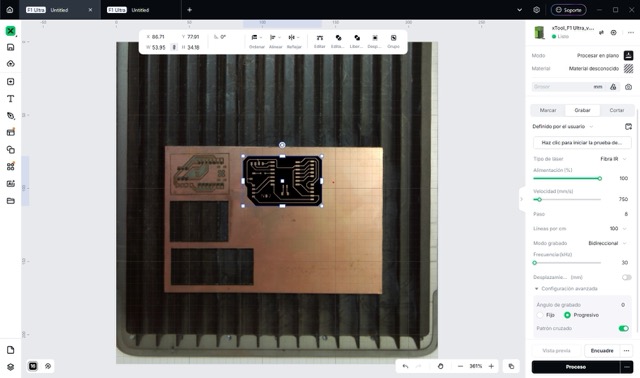Open the settings gear in title bar

click(x=537, y=10)
